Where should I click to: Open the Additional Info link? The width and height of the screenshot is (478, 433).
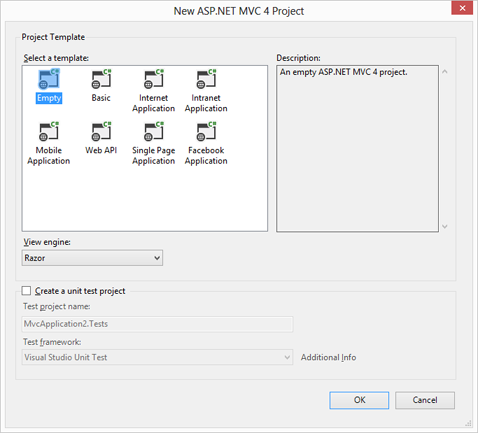point(328,357)
